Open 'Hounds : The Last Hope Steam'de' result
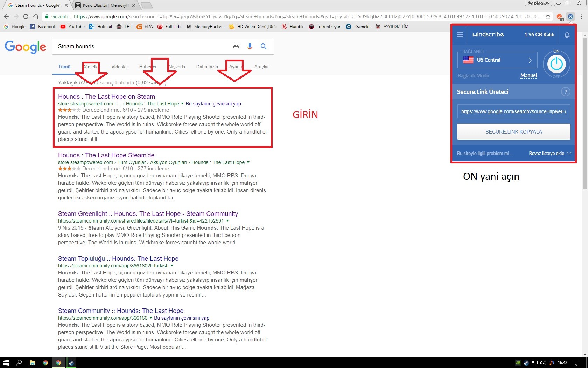This screenshot has width=588, height=368. tap(106, 155)
